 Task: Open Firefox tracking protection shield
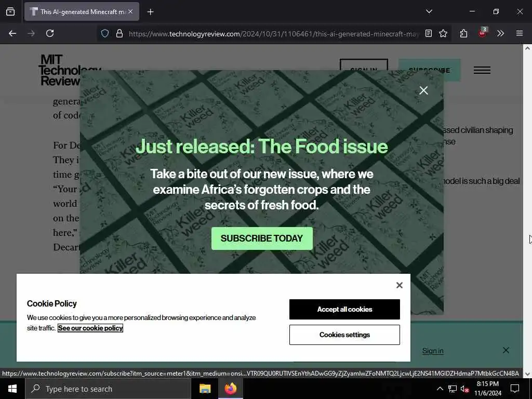[105, 33]
